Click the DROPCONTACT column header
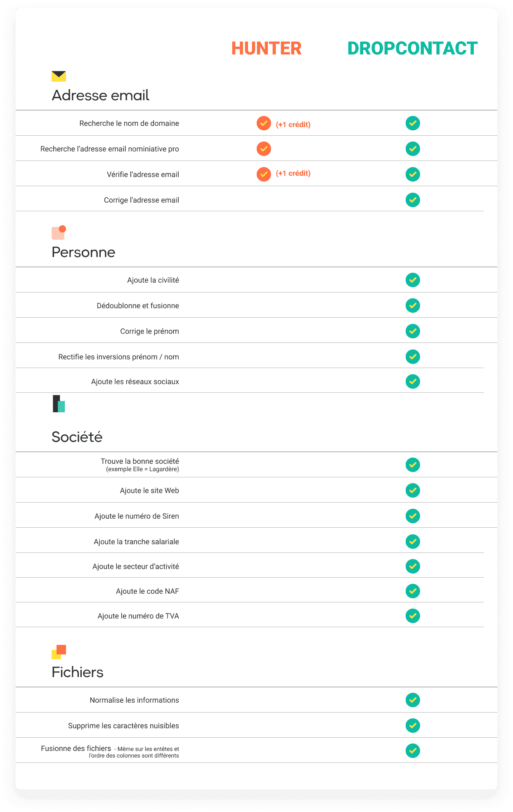Screen dimensions: 513x812 (412, 48)
